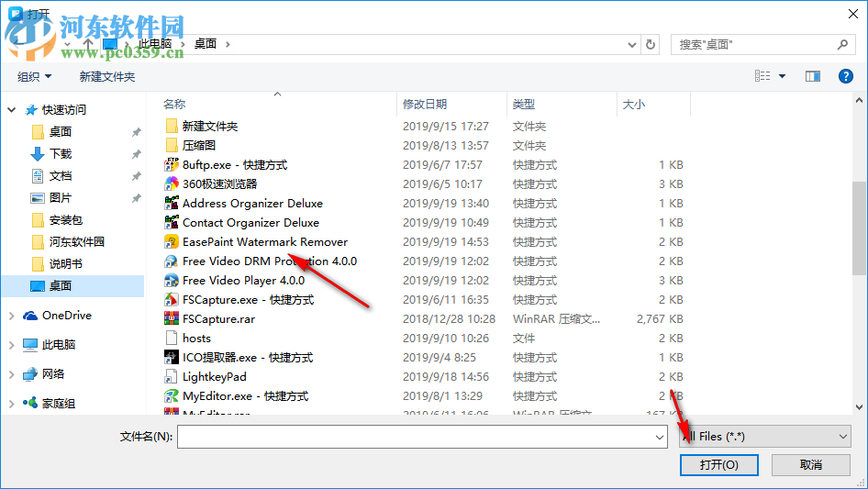Select the EasePaint Watermark Remover icon
The height and width of the screenshot is (489, 868).
click(x=172, y=242)
